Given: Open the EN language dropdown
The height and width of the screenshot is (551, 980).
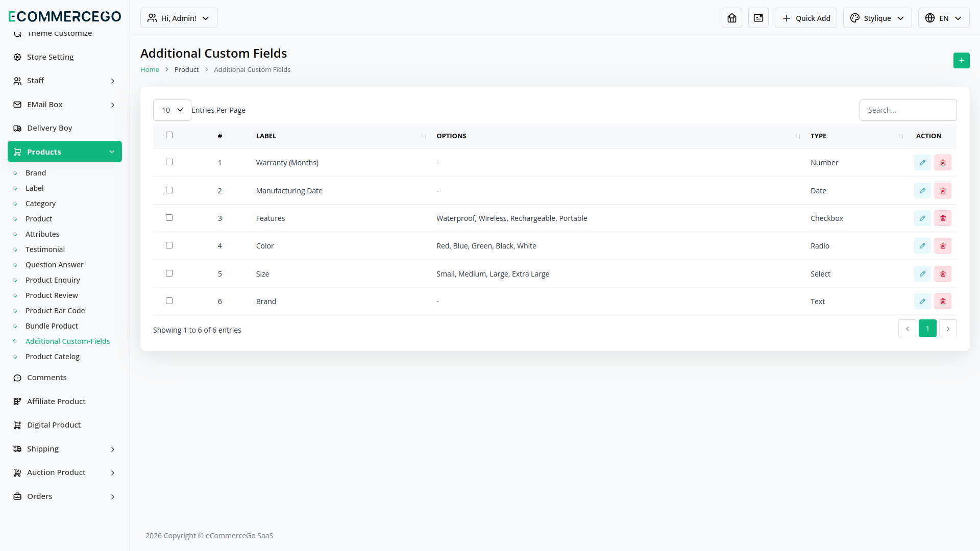Looking at the screenshot, I should (x=944, y=18).
